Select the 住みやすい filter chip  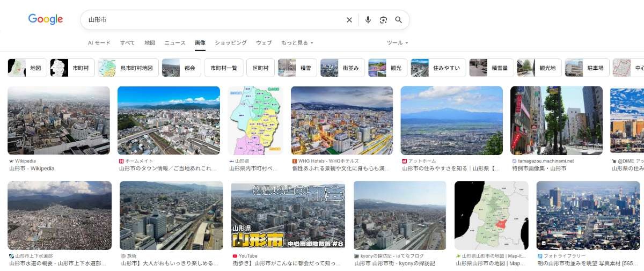coord(438,68)
